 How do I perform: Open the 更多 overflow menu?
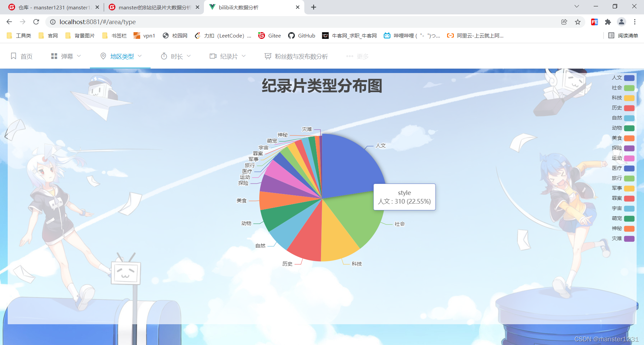coord(358,56)
